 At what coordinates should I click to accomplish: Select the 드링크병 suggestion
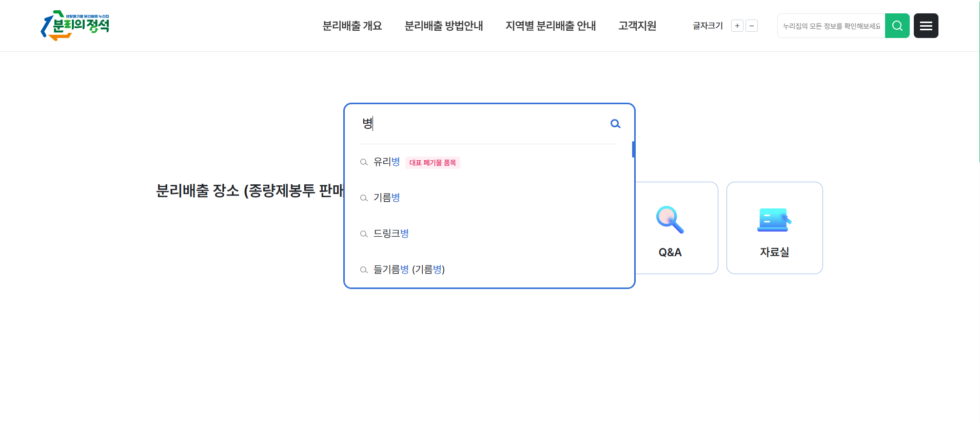click(x=391, y=234)
